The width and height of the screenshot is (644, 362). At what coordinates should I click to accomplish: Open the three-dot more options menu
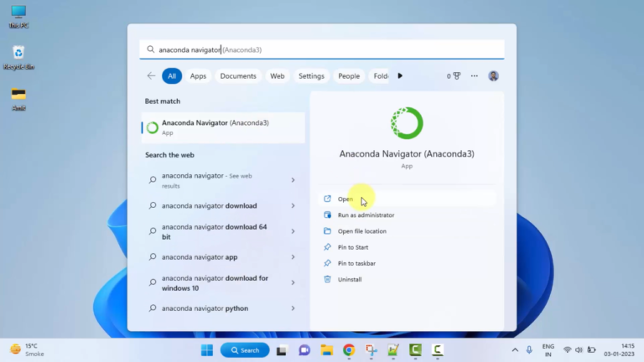474,76
